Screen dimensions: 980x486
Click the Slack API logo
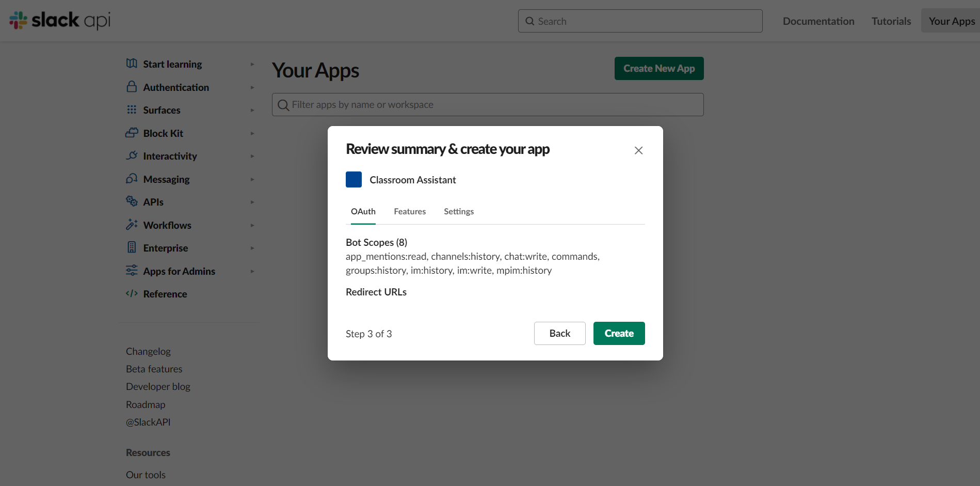60,20
